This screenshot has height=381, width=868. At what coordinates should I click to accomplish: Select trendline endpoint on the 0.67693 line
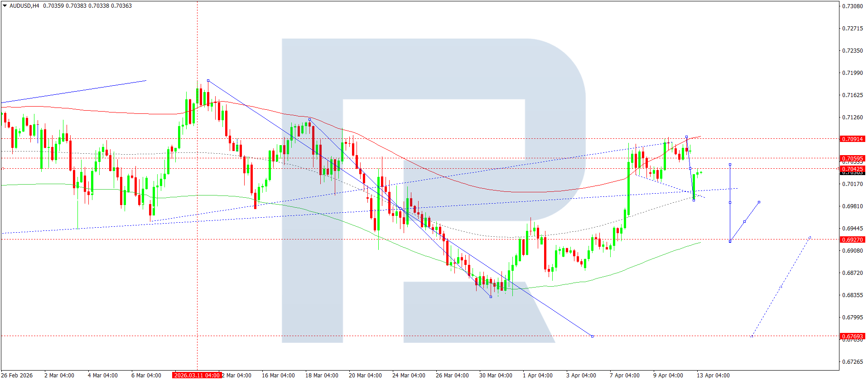tap(593, 336)
